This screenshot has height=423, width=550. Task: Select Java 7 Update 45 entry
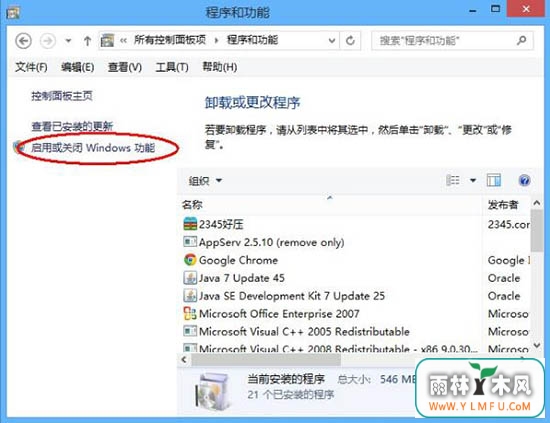tap(242, 278)
